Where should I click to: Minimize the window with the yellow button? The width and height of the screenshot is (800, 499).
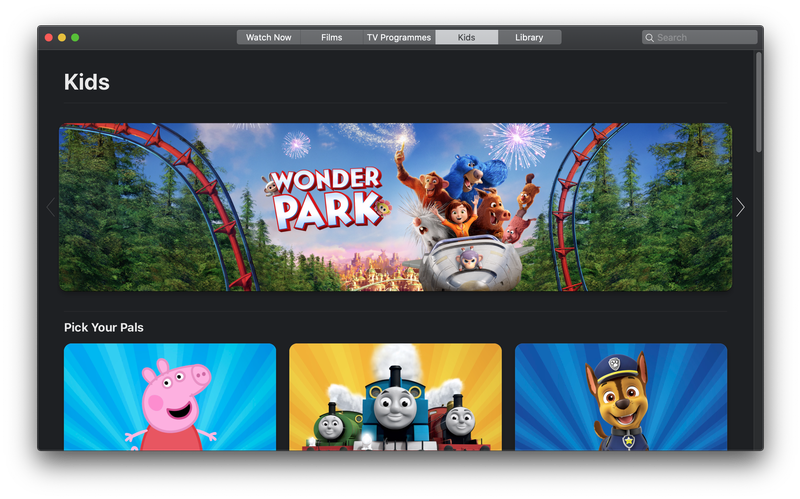point(62,37)
